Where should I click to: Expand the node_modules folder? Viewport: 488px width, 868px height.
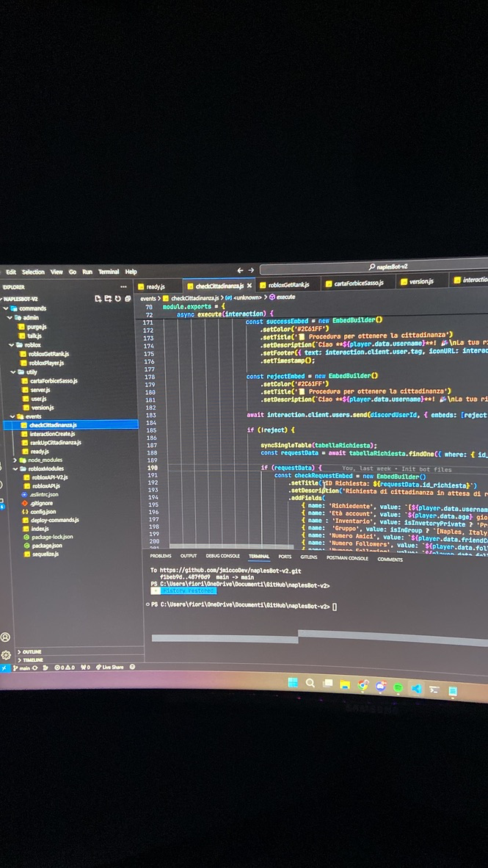(45, 460)
